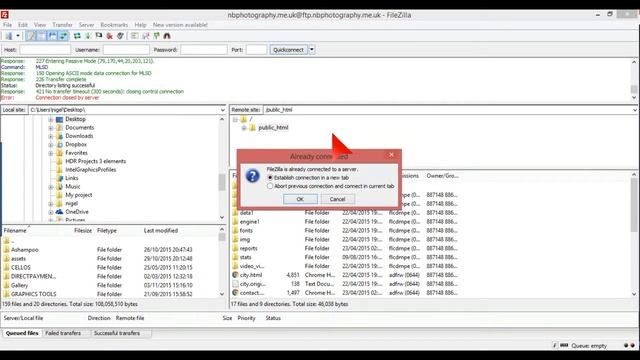Open New version available! menu
This screenshot has height=360, width=640.
pos(180,25)
